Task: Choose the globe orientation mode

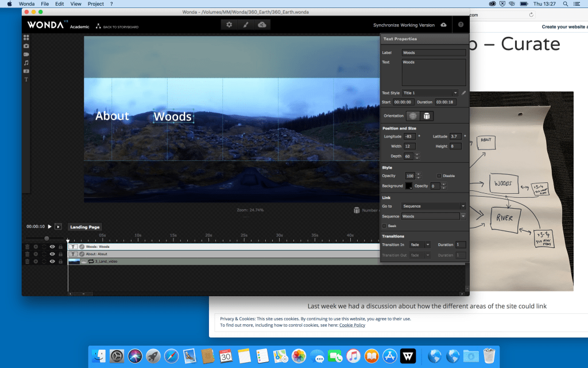Action: [413, 116]
